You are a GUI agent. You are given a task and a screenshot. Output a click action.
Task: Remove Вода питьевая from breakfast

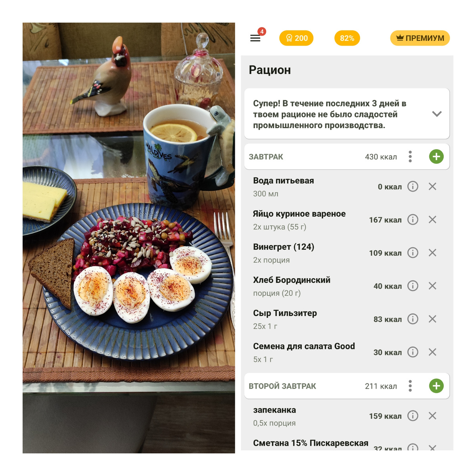432,186
